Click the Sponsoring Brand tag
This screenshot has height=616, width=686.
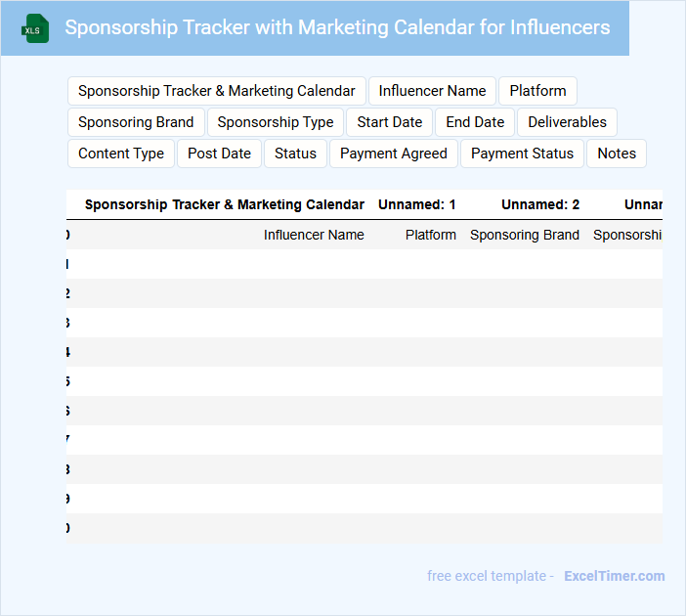136,122
